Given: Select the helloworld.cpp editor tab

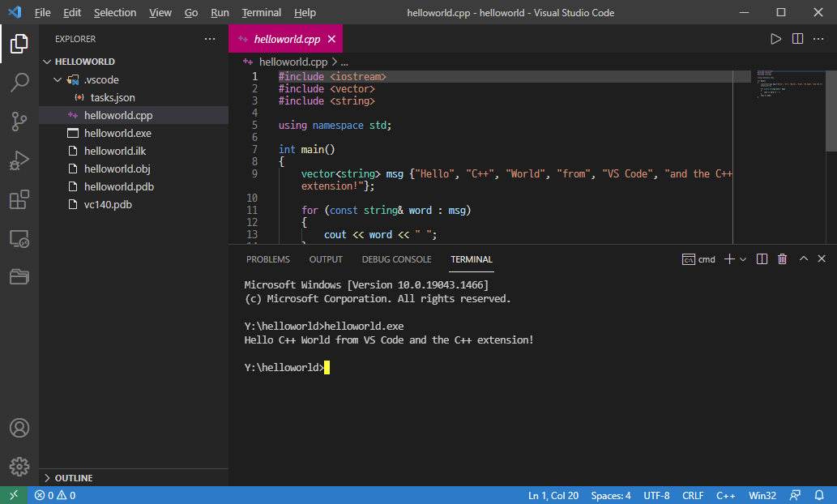Looking at the screenshot, I should click(x=287, y=39).
